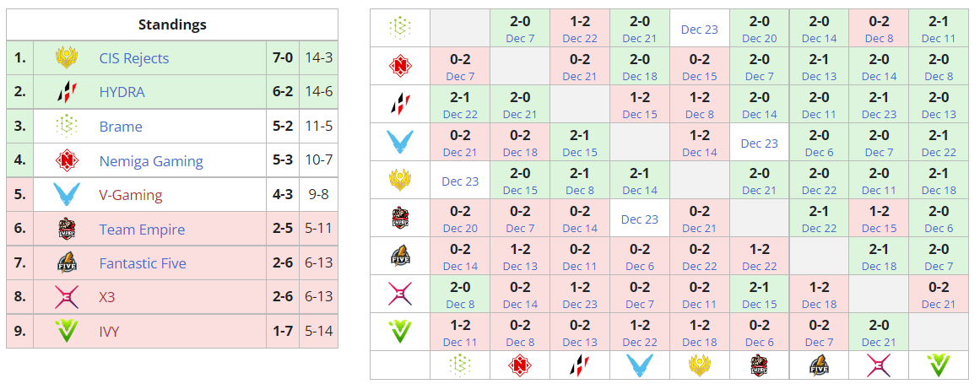Go to the Fantastic Five team page

[142, 263]
